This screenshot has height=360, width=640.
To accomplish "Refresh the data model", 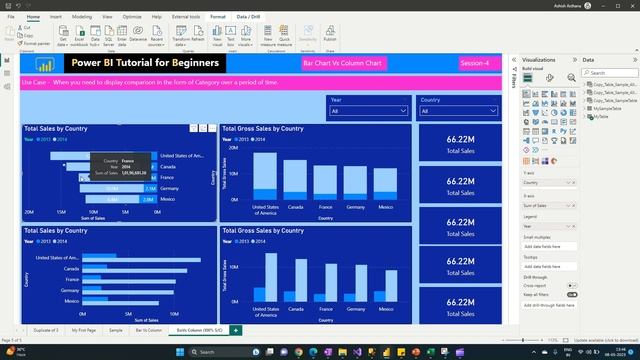I will 198,33.
